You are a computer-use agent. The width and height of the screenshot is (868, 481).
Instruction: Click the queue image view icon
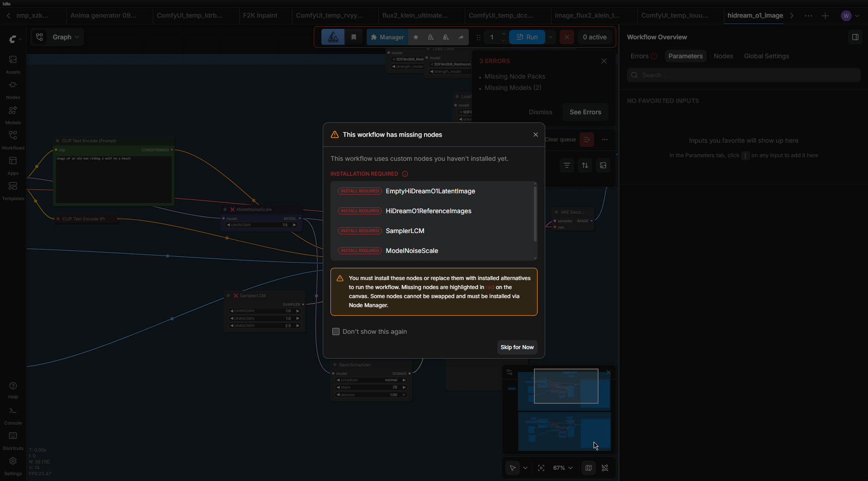[x=603, y=165]
